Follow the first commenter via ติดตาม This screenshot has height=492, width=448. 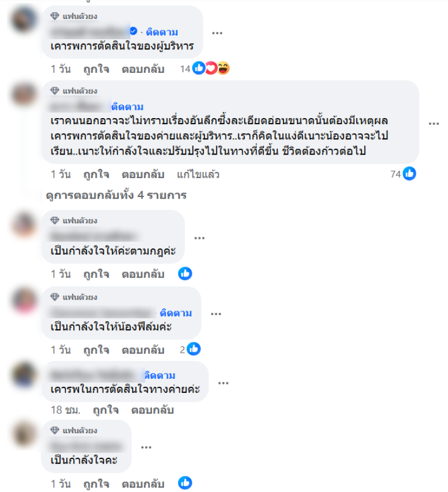click(162, 32)
